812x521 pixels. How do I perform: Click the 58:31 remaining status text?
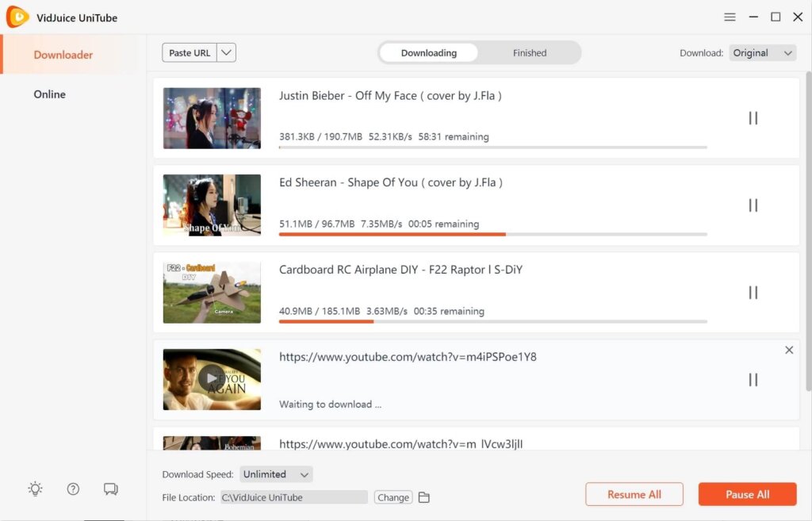453,136
